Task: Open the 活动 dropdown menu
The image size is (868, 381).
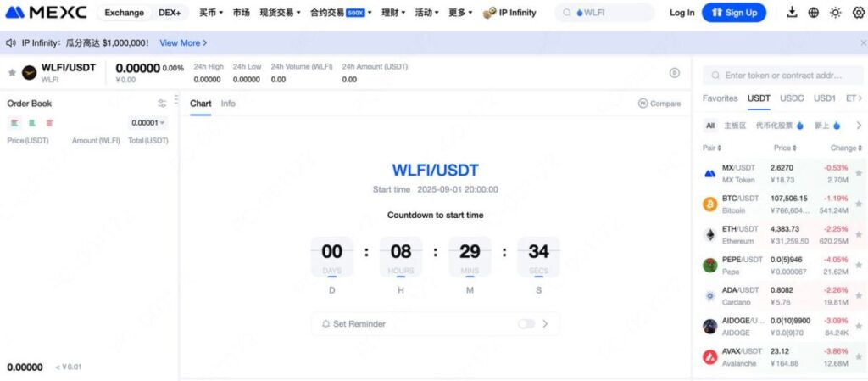Action: pos(427,12)
